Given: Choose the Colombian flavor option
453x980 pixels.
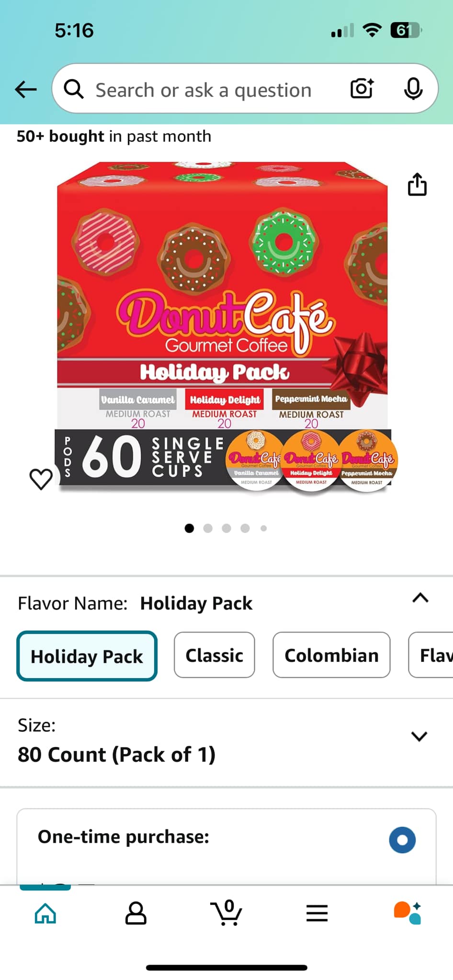Looking at the screenshot, I should pos(331,655).
